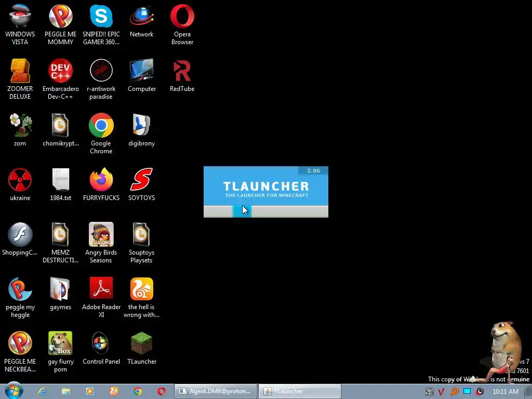Open Windows Media Player from the taskbar
This screenshot has height=399, width=532.
coord(90,391)
